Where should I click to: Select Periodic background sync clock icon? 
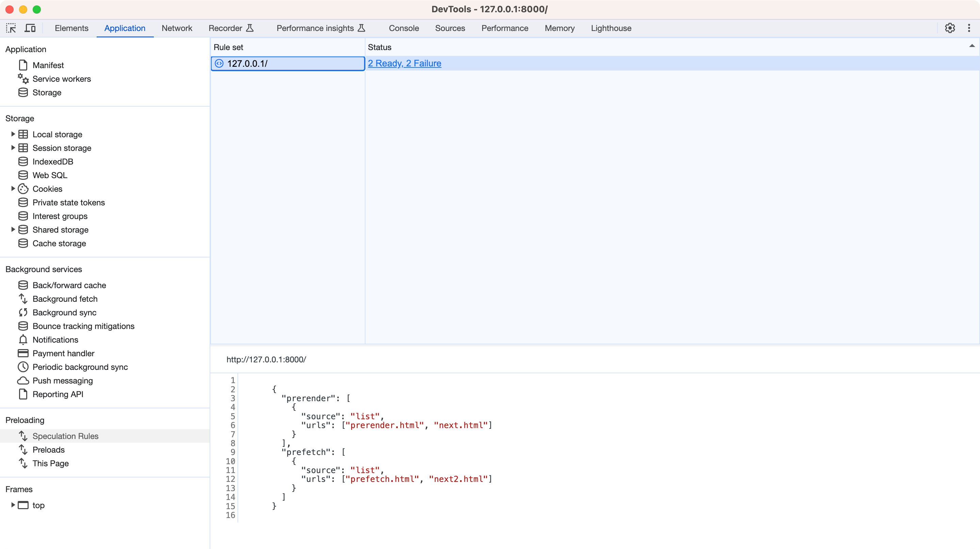click(x=23, y=367)
